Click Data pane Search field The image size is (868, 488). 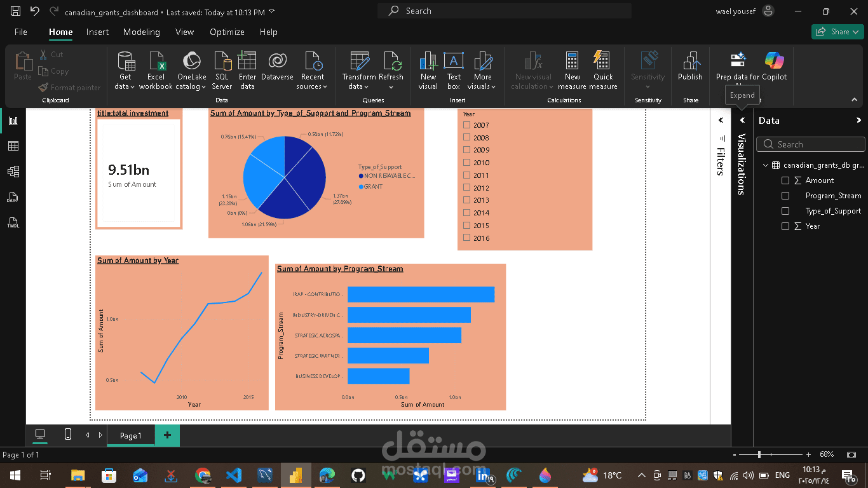click(x=810, y=144)
